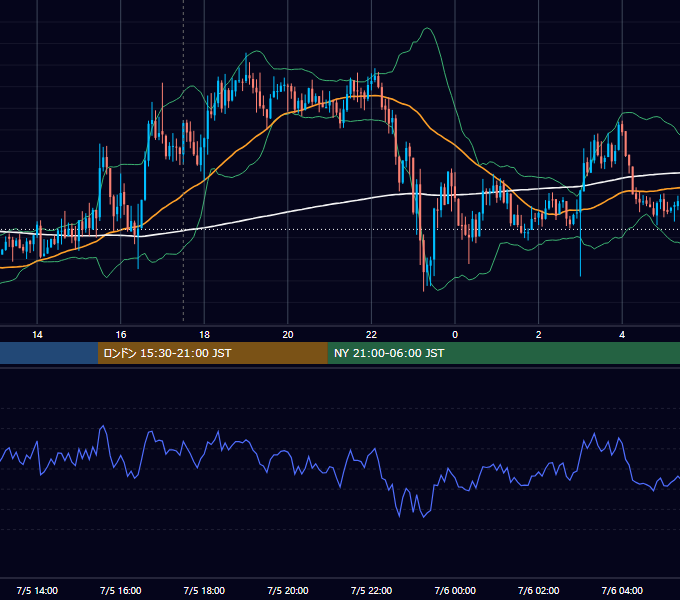Click the 7/5 18:00 time label
Image resolution: width=680 pixels, height=600 pixels.
pyautogui.click(x=204, y=591)
